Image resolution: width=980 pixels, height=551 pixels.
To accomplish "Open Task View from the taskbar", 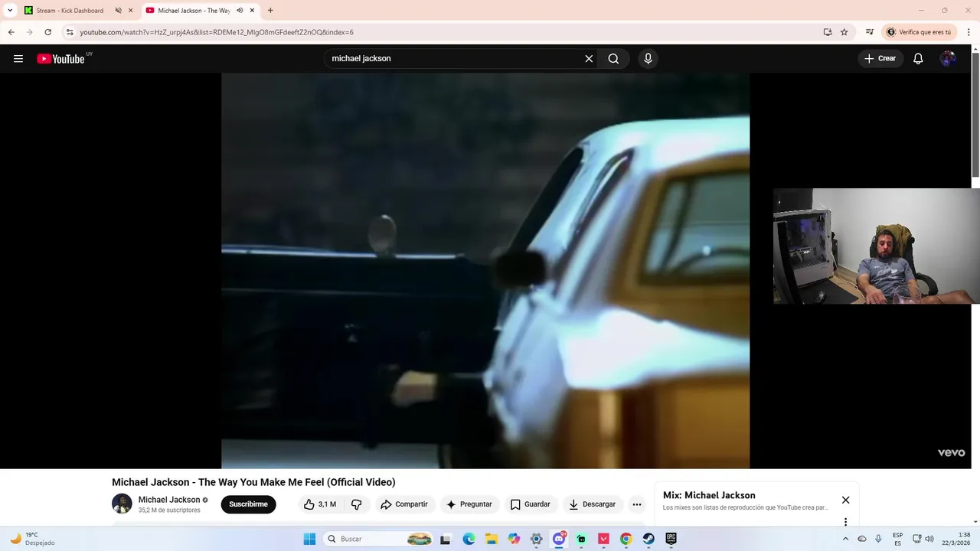I will coord(446,539).
